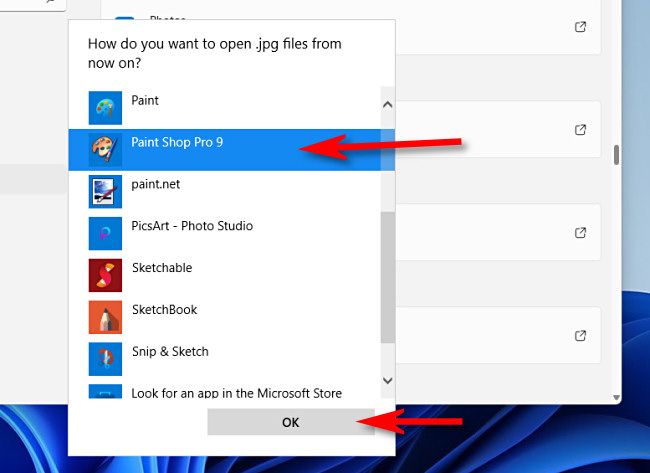
Task: Select the 'Paint' text entry
Action: 145,100
